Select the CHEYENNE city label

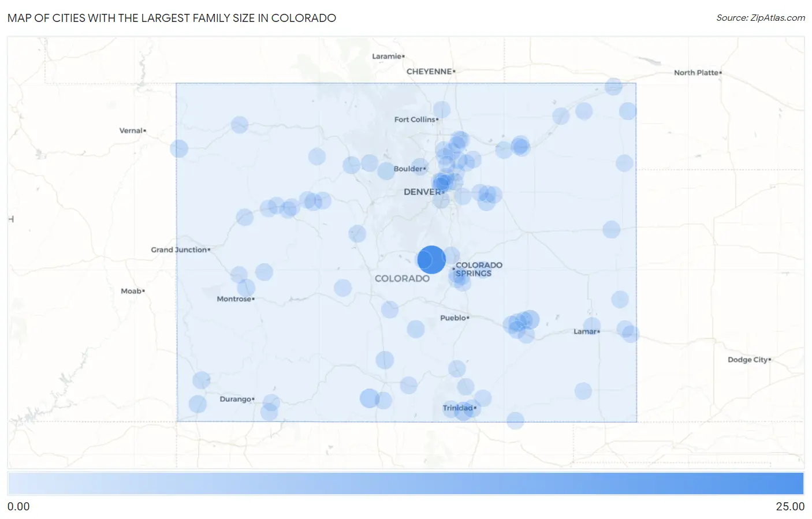[x=429, y=72]
